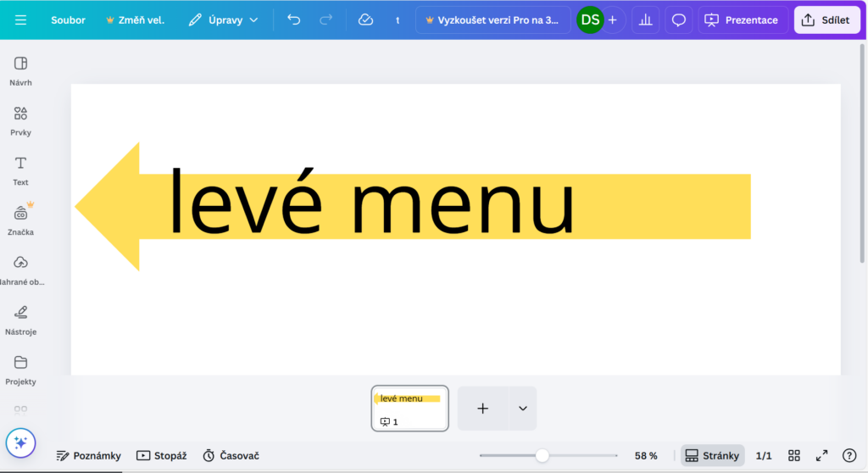
Task: Click the undo arrow icon
Action: (x=294, y=19)
